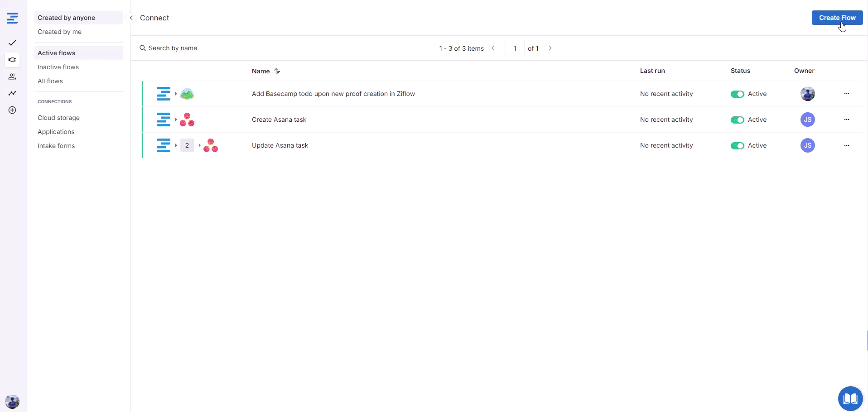Sort flows using the Name sort arrow
Viewport: 868px width, 412px height.
click(277, 71)
